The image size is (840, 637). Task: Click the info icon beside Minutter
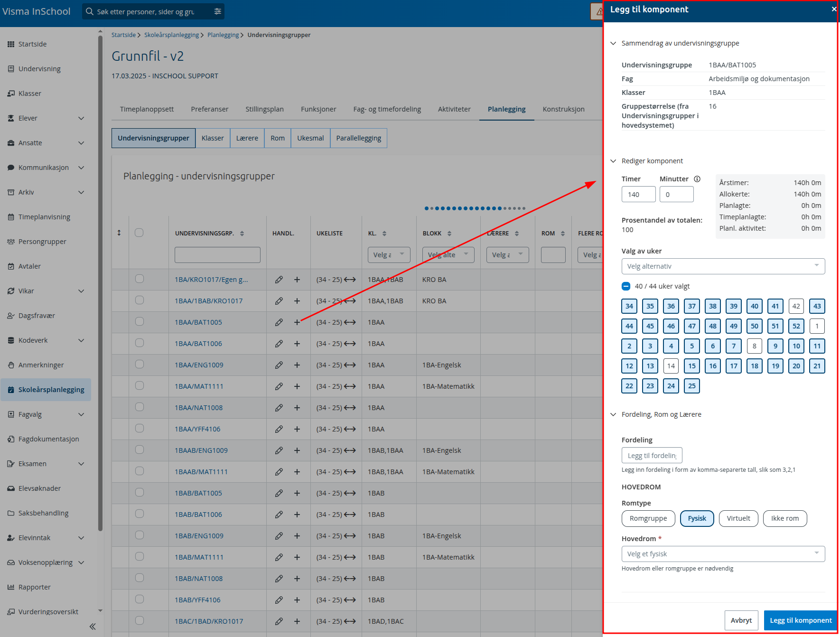point(697,179)
